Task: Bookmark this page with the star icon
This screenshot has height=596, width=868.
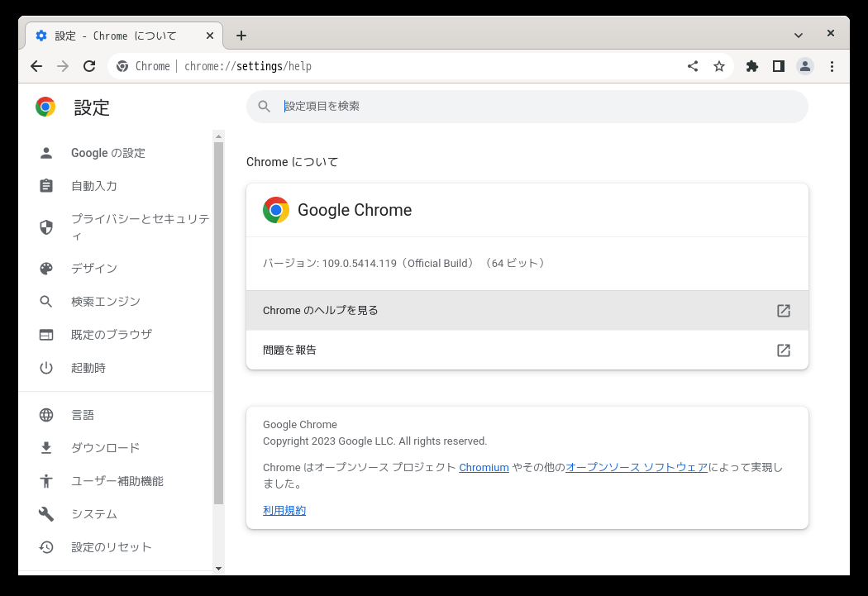Action: [x=719, y=66]
